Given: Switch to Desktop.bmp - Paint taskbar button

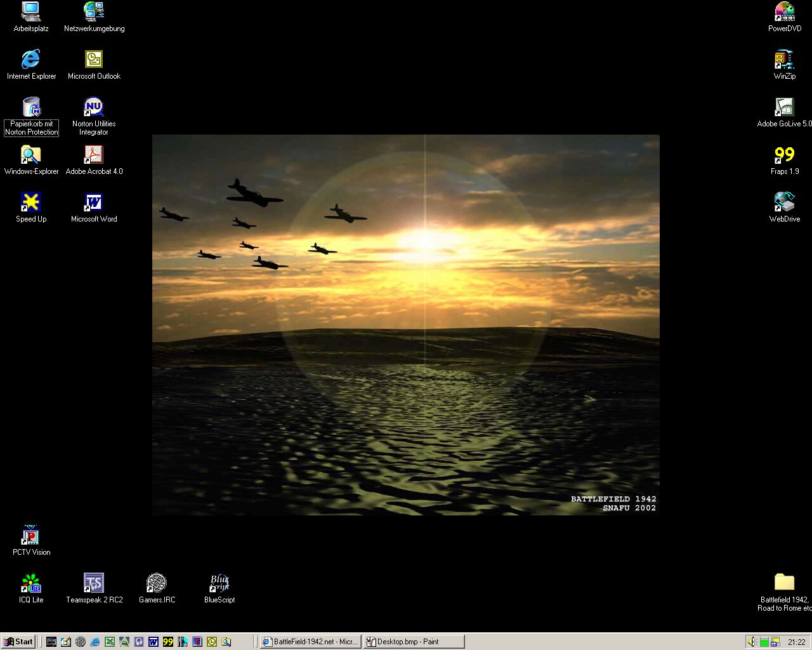Looking at the screenshot, I should pyautogui.click(x=414, y=642).
